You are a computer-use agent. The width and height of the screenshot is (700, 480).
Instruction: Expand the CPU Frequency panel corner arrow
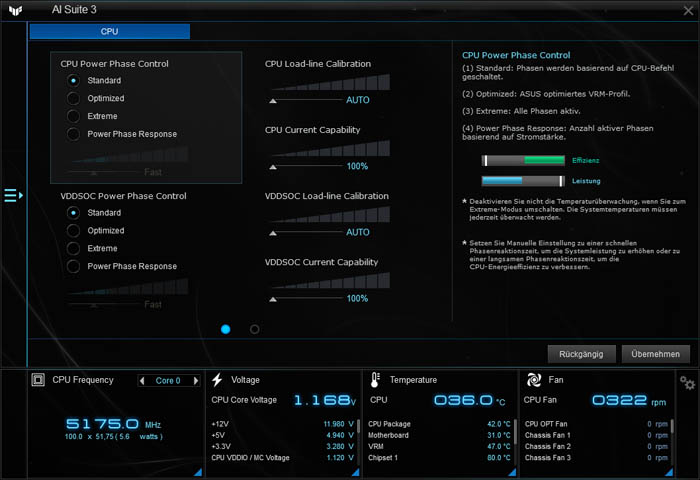(198, 472)
